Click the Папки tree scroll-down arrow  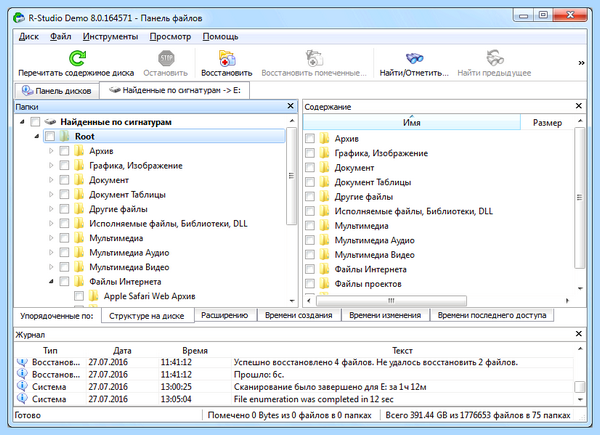point(292,301)
